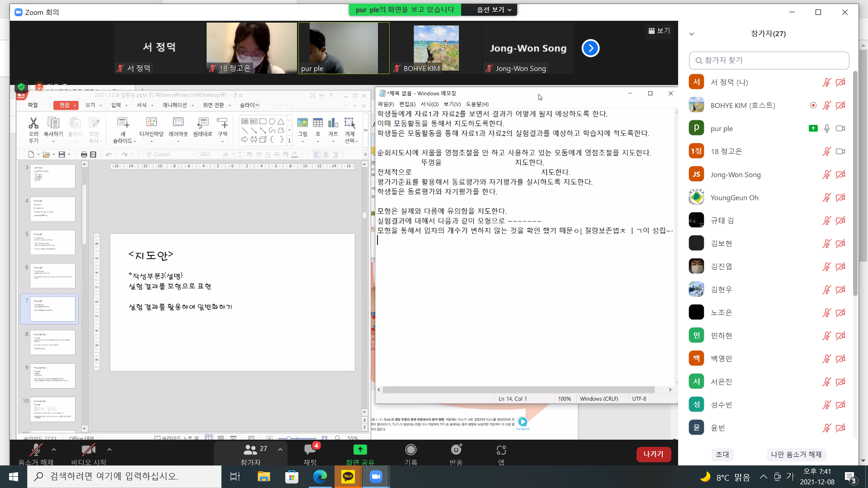Start video in Zoom toolbar
This screenshot has width=868, height=488.
click(x=88, y=450)
